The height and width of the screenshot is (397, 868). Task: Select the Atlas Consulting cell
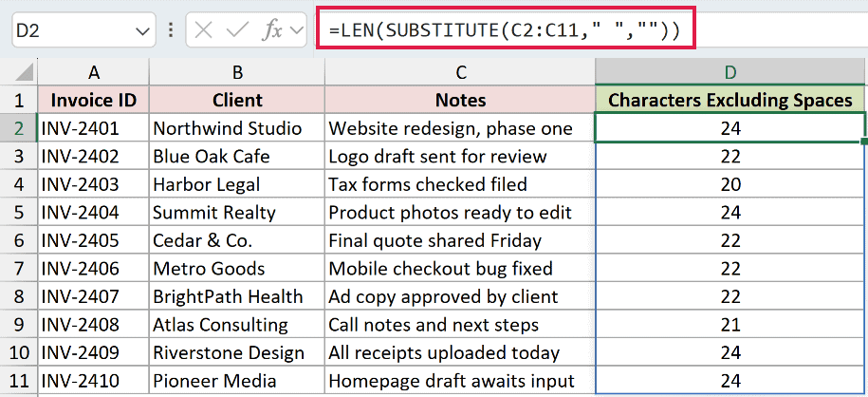click(x=237, y=325)
